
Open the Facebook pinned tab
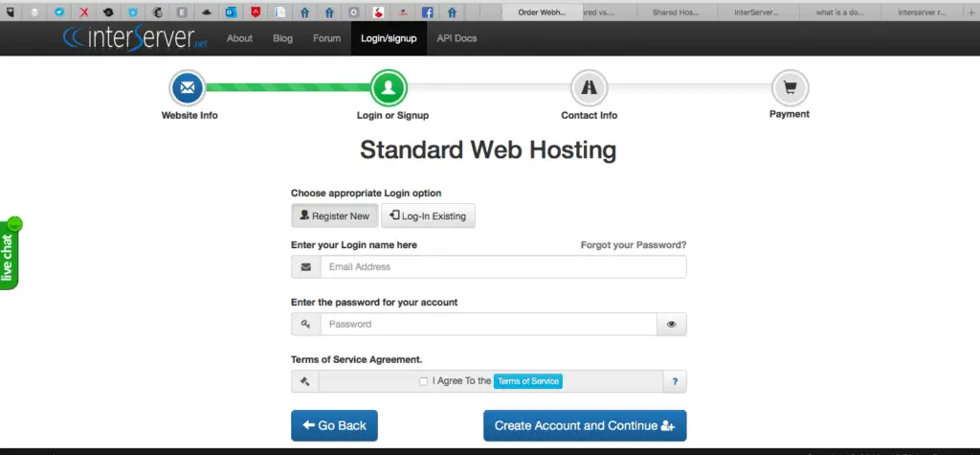coord(428,11)
